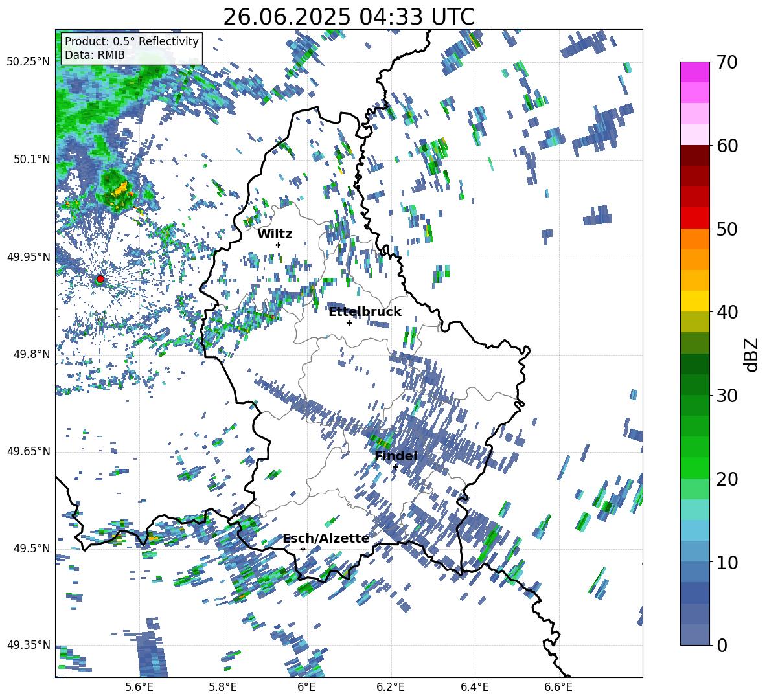Click the 10 dBZ colorbar label

click(x=726, y=562)
